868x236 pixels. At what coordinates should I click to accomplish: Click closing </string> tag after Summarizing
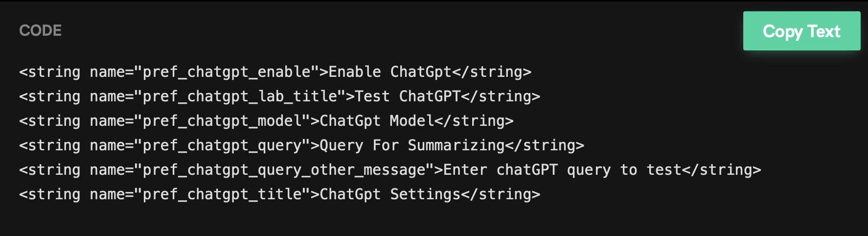coord(545,145)
